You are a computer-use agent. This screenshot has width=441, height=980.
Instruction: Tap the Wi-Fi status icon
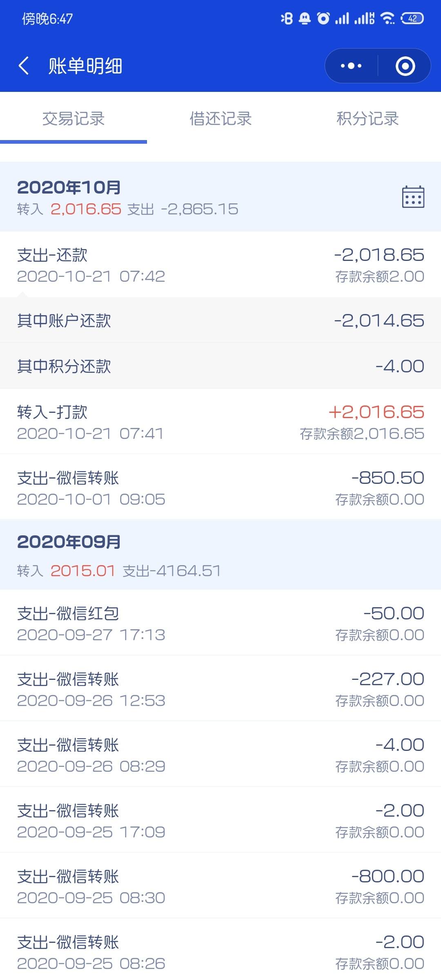[x=387, y=18]
